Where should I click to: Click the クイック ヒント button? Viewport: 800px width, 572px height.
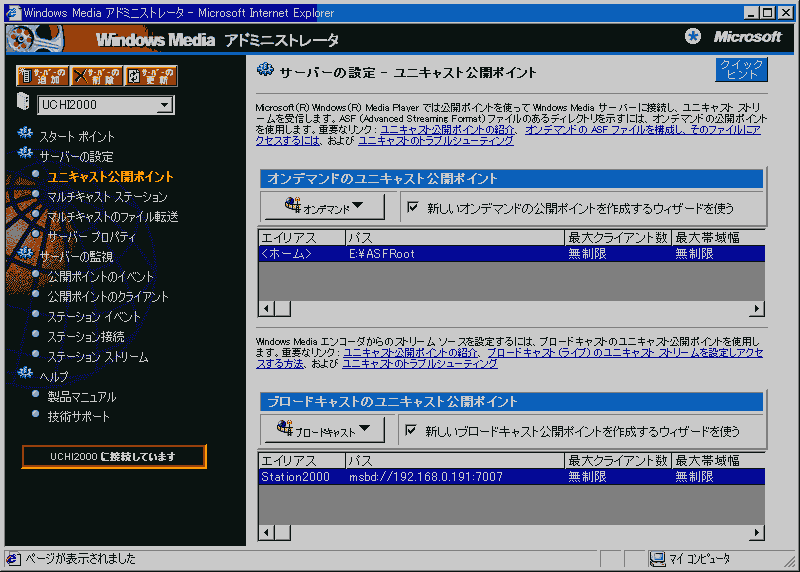[741, 69]
